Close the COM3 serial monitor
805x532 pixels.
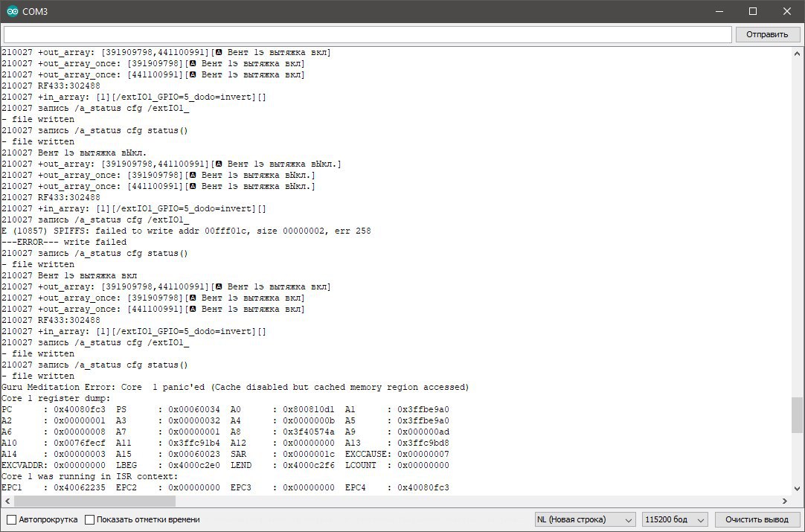(x=787, y=11)
